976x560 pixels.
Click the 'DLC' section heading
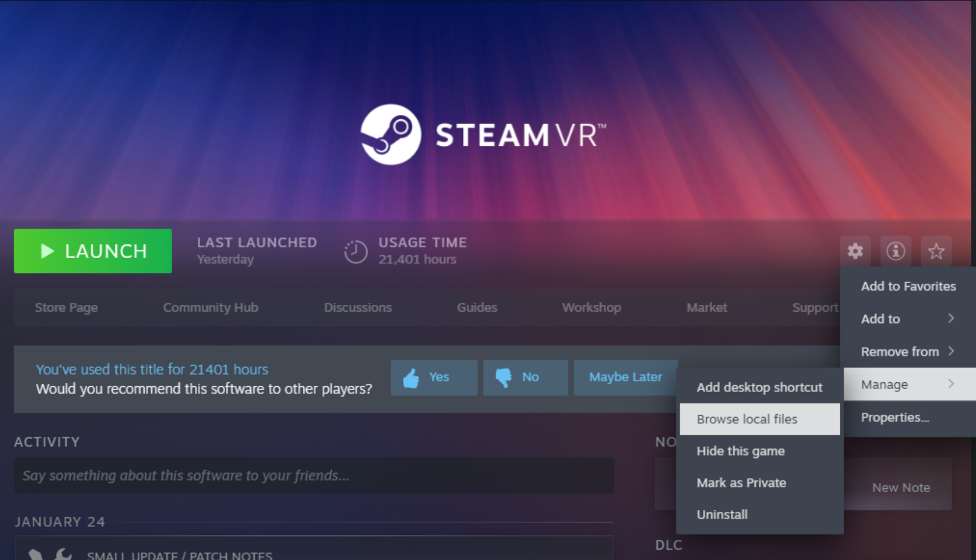click(x=669, y=545)
